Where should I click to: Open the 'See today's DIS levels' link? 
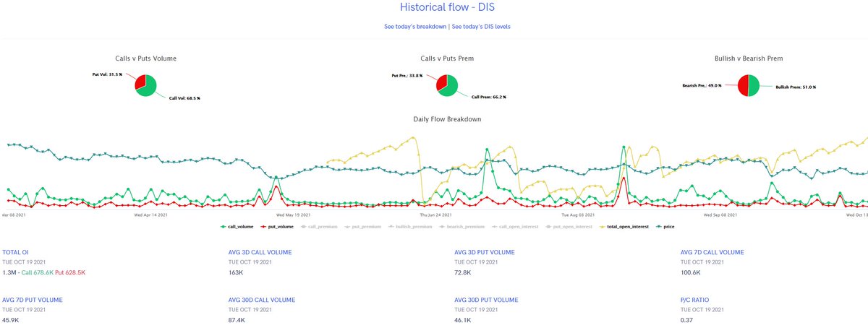(x=481, y=27)
